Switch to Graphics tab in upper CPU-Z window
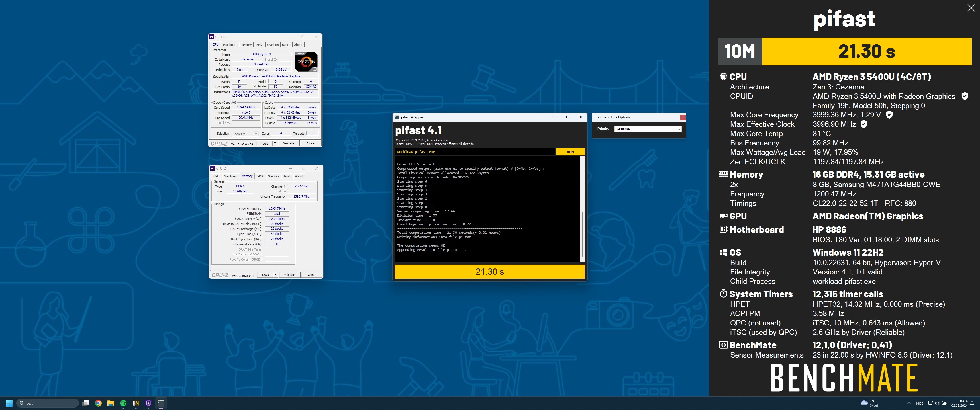Screen dimensions: 980x410 pyautogui.click(x=273, y=44)
